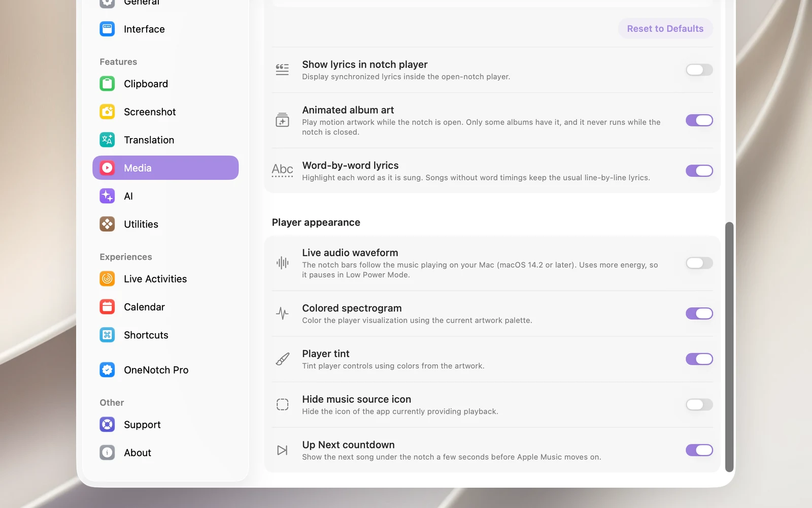The width and height of the screenshot is (812, 508).
Task: Click the lyrics quote icon beside Show lyrics
Action: 282,70
